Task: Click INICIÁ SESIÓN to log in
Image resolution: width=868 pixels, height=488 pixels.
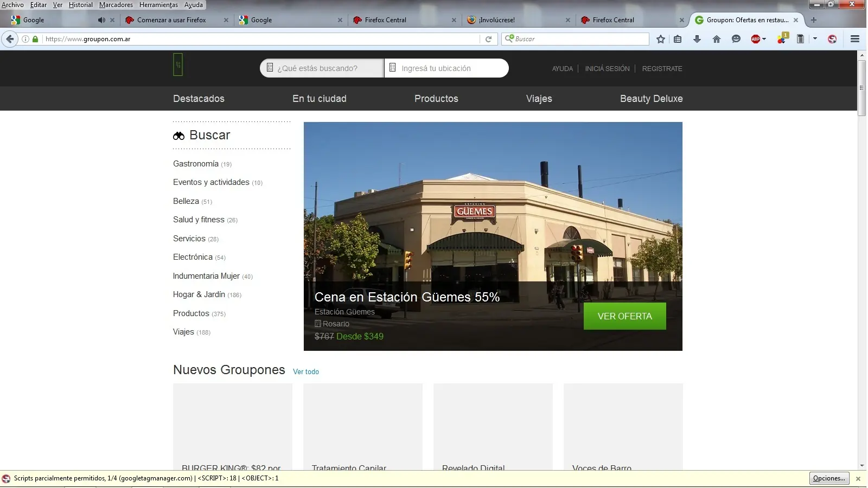Action: pos(607,69)
